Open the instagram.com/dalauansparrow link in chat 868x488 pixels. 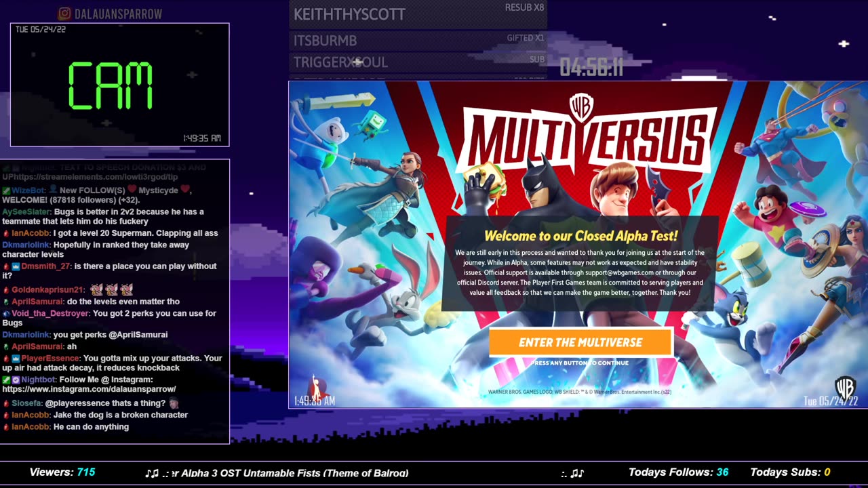pos(90,390)
